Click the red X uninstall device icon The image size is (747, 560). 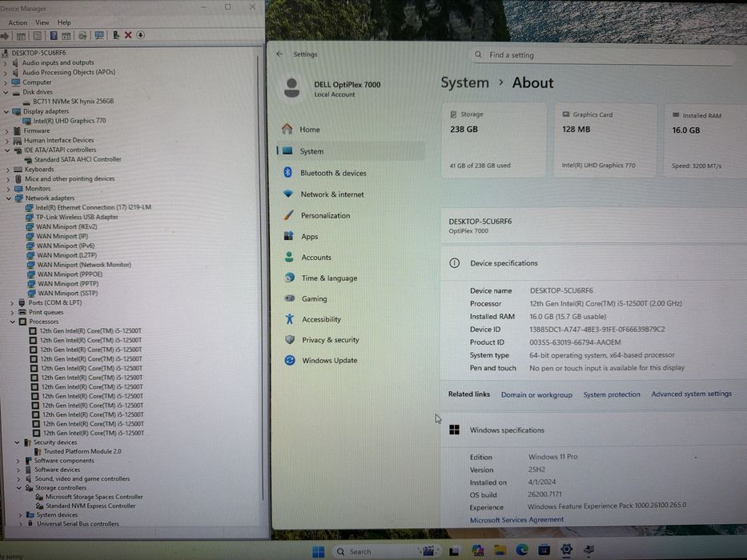[x=127, y=35]
